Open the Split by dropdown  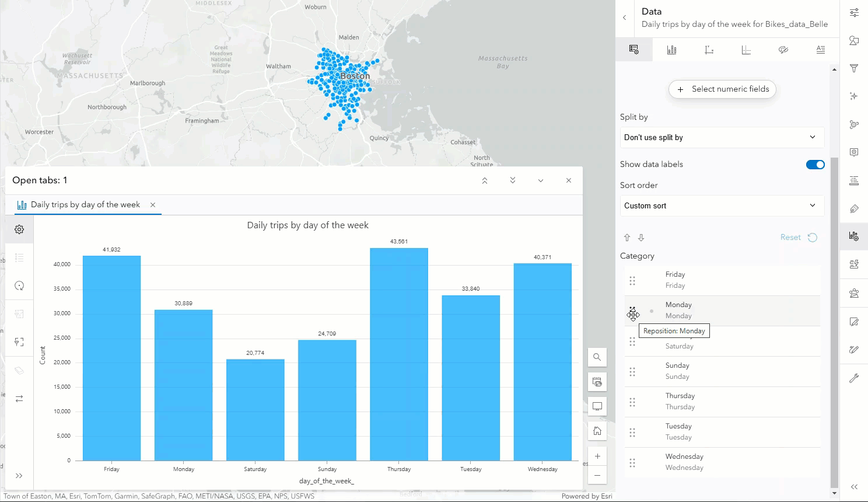pyautogui.click(x=722, y=137)
